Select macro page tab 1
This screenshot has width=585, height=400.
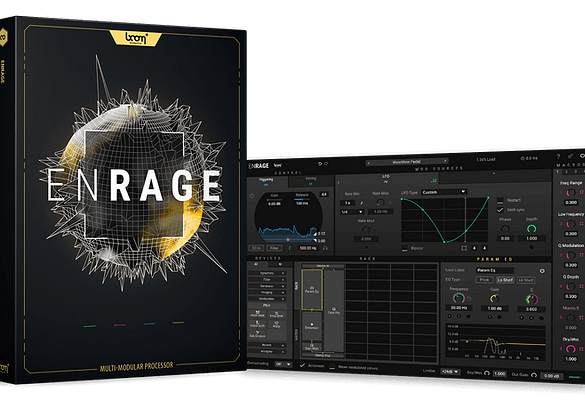click(557, 172)
